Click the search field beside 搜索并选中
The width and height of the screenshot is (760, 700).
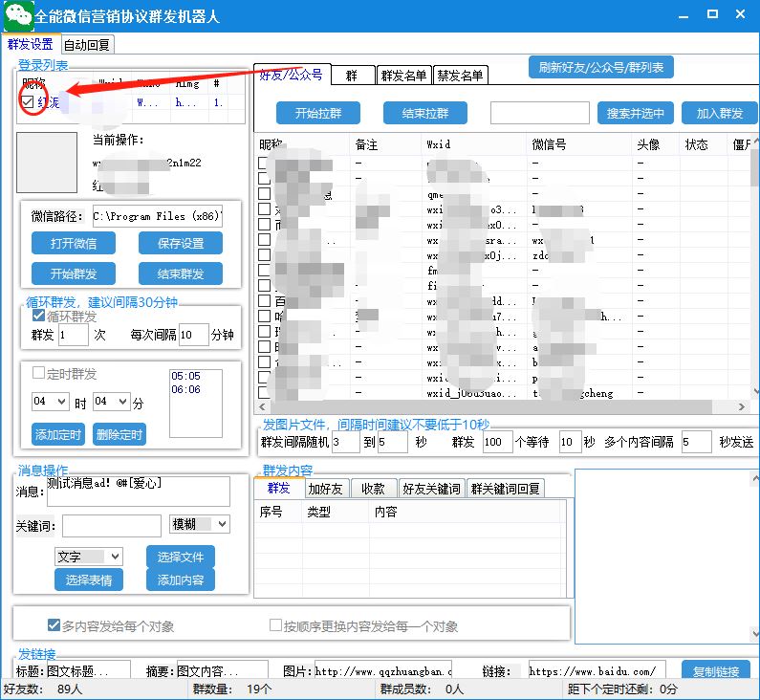pos(540,113)
